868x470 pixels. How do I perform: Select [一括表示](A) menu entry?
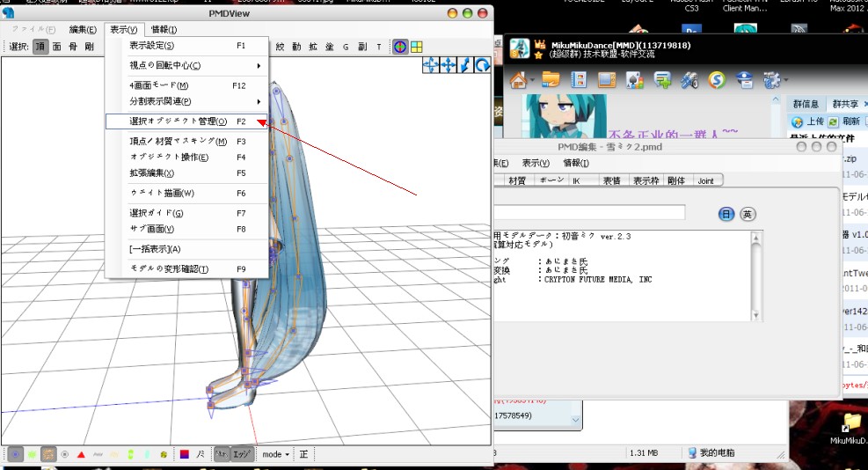pyautogui.click(x=187, y=249)
